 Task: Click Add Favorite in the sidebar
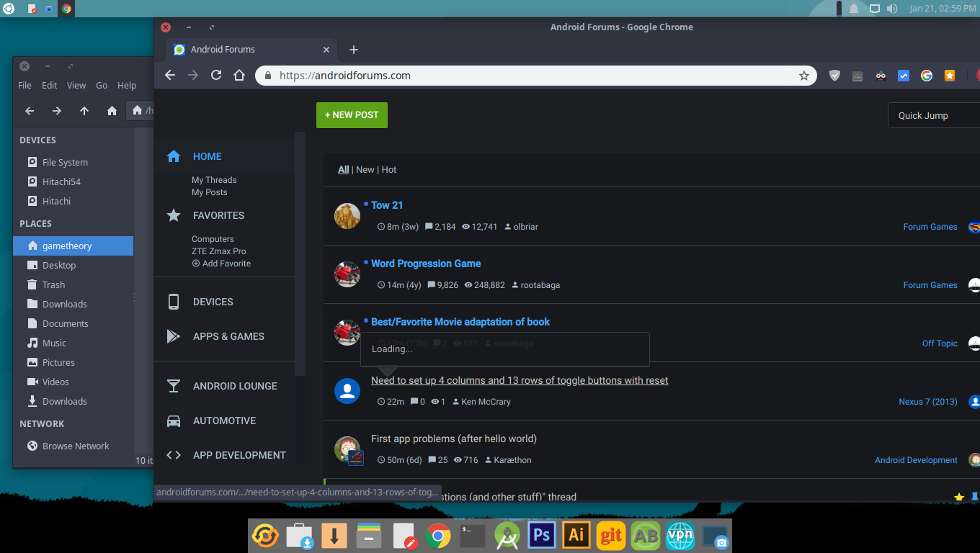coord(221,264)
